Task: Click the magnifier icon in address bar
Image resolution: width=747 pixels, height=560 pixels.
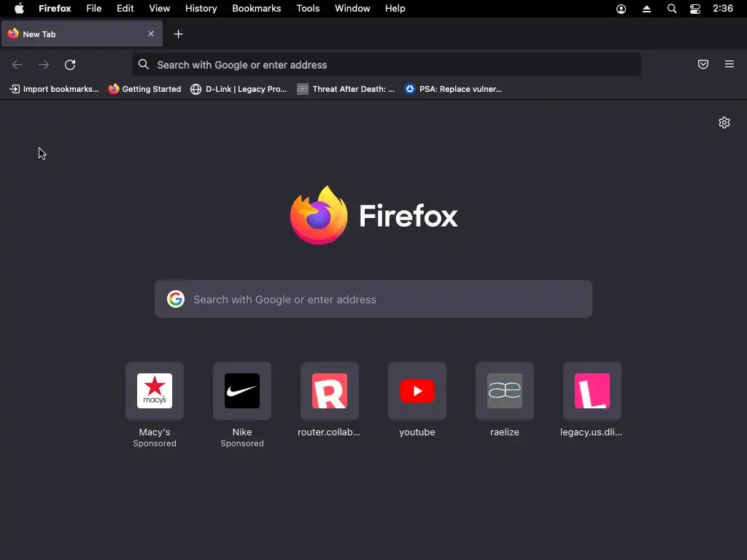Action: [144, 64]
